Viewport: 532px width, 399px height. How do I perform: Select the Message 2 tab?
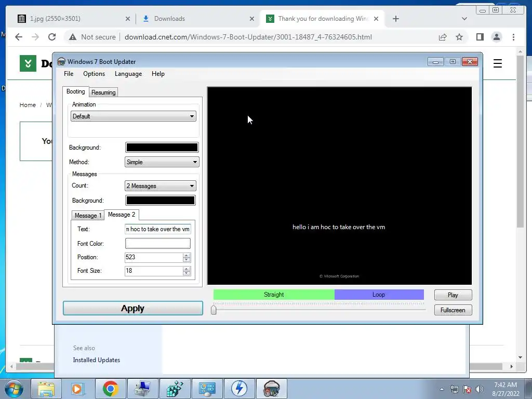[122, 215]
